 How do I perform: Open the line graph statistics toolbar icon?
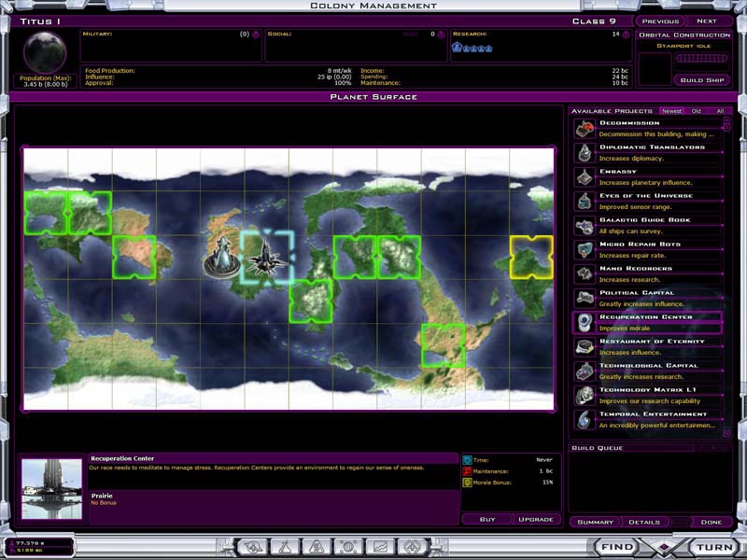coord(380,547)
